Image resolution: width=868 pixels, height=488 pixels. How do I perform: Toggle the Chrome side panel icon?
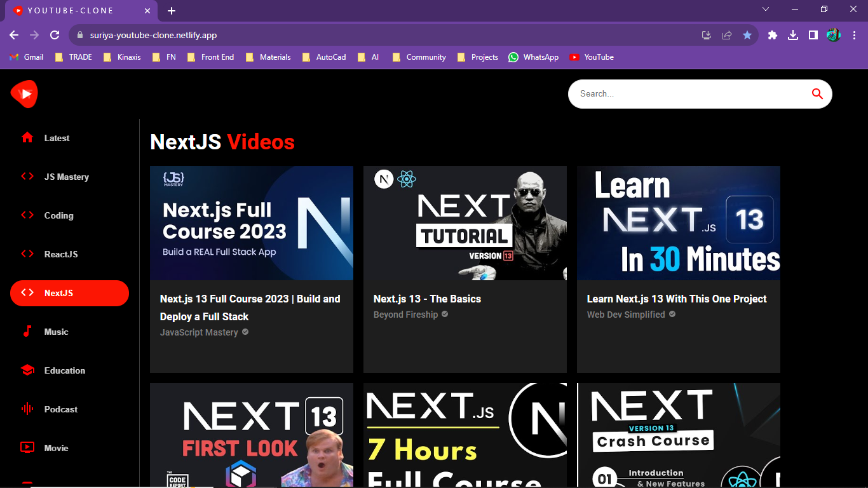813,35
